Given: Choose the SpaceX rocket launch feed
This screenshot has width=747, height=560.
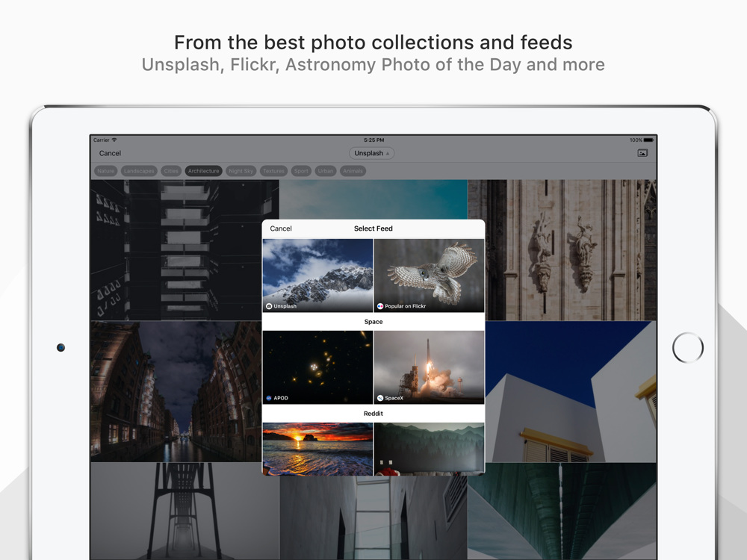Looking at the screenshot, I should [x=430, y=367].
